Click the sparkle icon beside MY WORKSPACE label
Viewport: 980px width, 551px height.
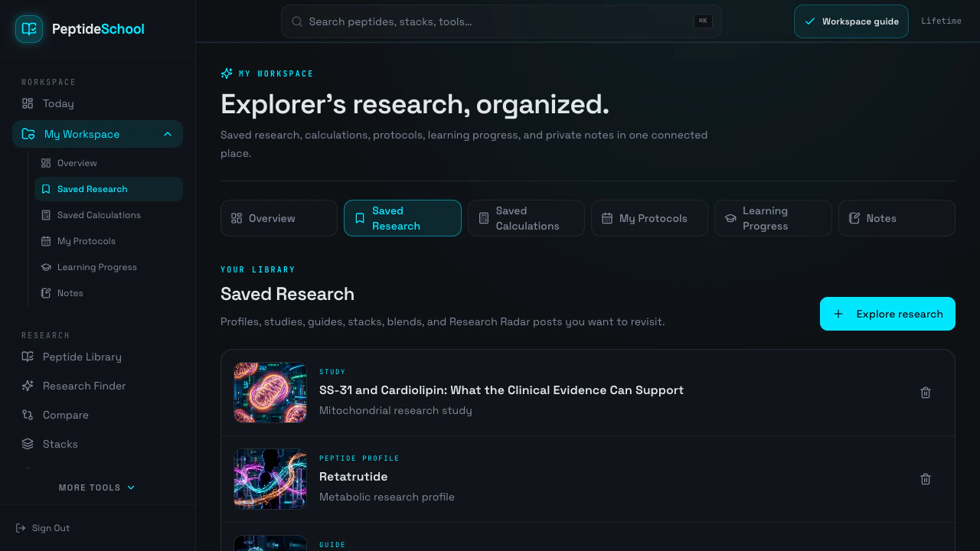coord(227,73)
